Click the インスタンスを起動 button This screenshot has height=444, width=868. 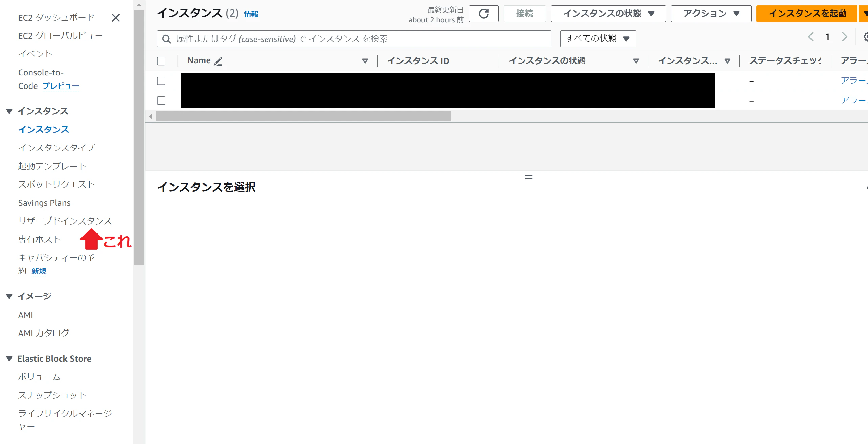pyautogui.click(x=808, y=14)
